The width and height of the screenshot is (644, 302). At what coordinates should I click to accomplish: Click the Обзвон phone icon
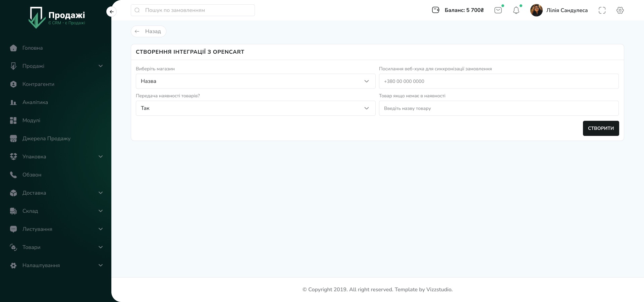point(13,175)
